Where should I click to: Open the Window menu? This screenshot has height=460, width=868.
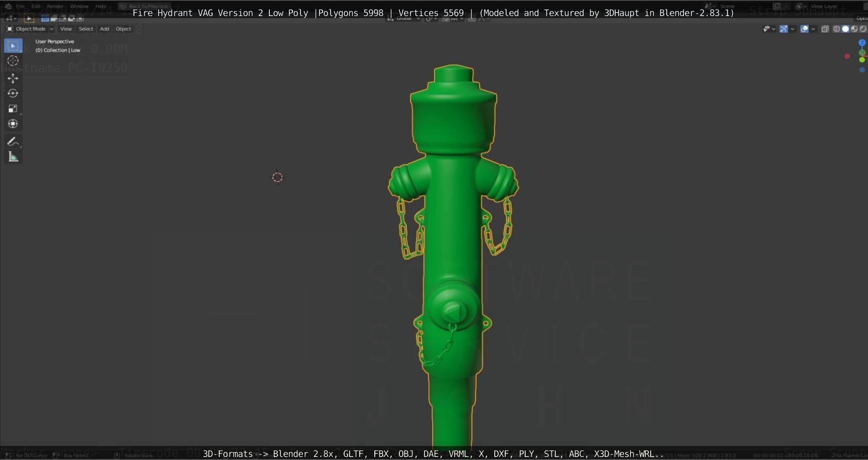click(x=79, y=7)
